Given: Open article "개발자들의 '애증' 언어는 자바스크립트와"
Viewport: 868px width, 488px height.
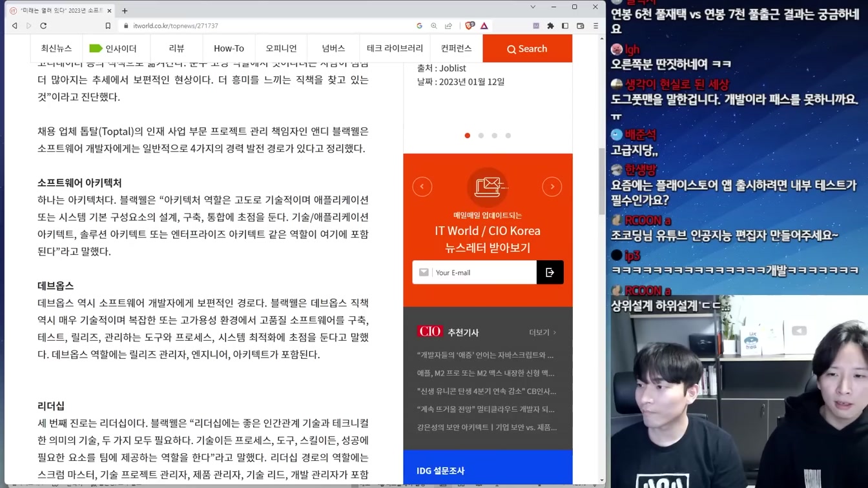Looking at the screenshot, I should (486, 355).
